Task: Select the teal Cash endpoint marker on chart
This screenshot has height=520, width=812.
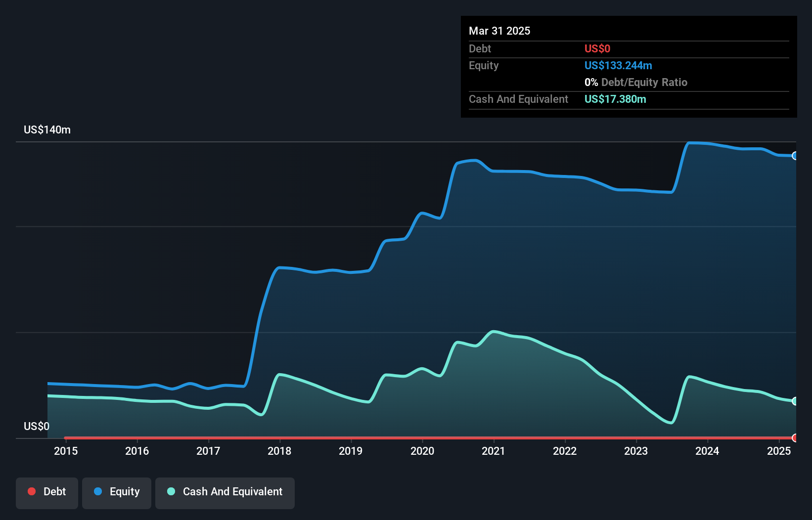Action: pyautogui.click(x=795, y=401)
